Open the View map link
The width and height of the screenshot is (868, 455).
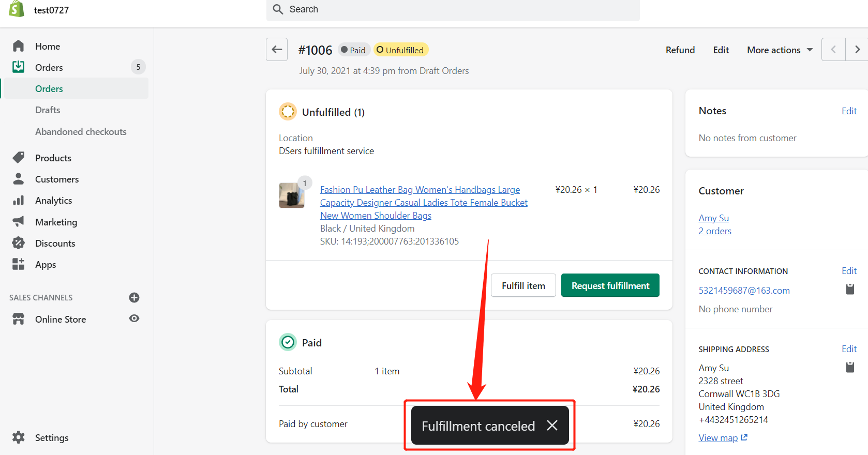pyautogui.click(x=718, y=438)
